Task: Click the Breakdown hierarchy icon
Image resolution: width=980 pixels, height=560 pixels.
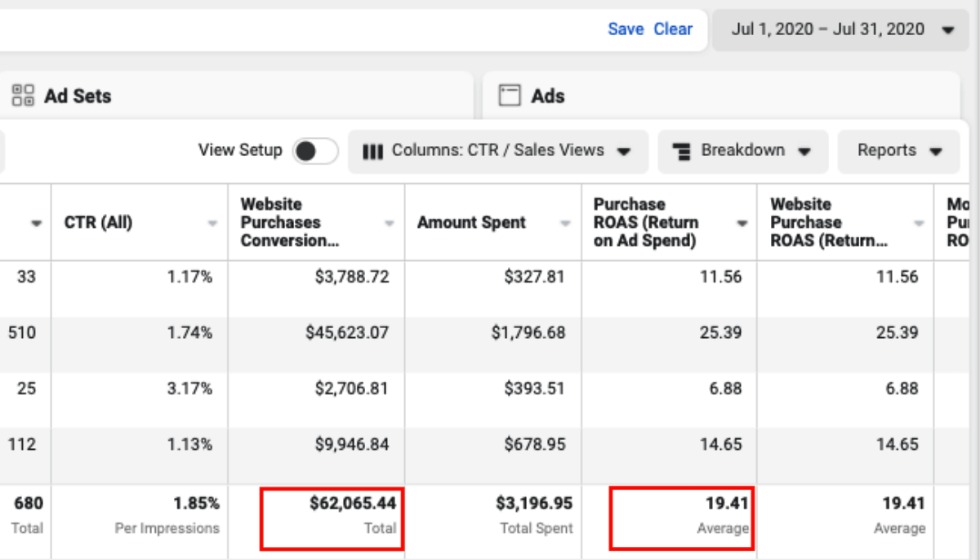Action: point(682,151)
